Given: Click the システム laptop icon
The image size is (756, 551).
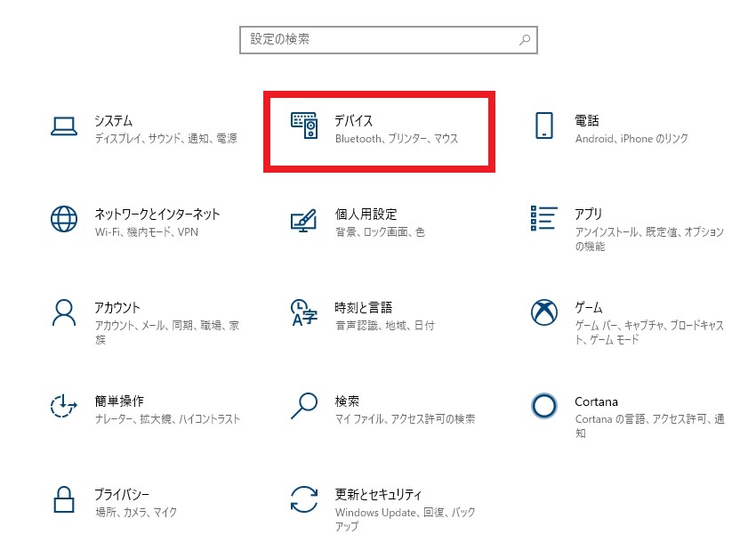Looking at the screenshot, I should (x=64, y=126).
